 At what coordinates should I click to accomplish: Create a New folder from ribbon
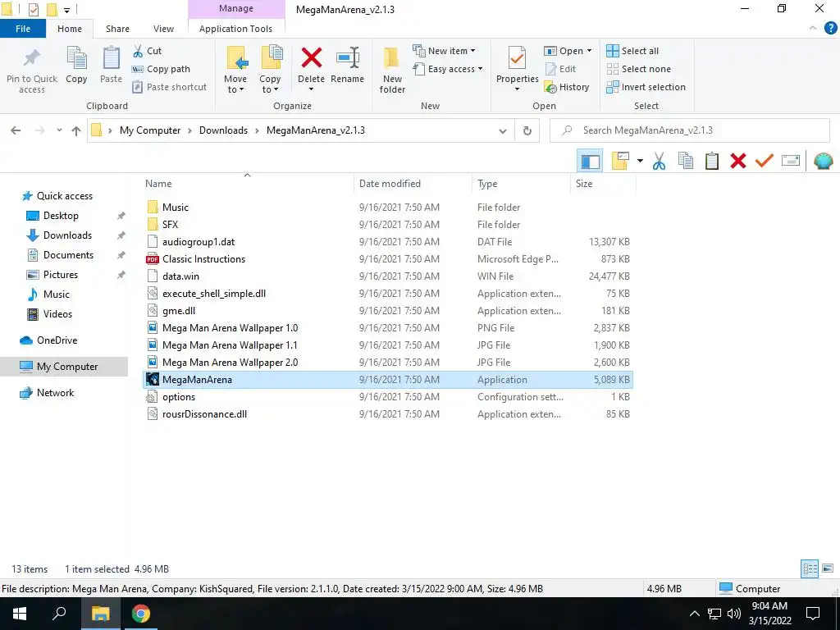click(x=392, y=70)
